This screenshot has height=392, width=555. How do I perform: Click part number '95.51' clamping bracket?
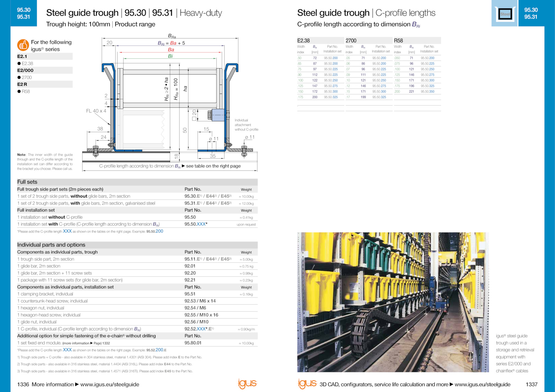190,294
